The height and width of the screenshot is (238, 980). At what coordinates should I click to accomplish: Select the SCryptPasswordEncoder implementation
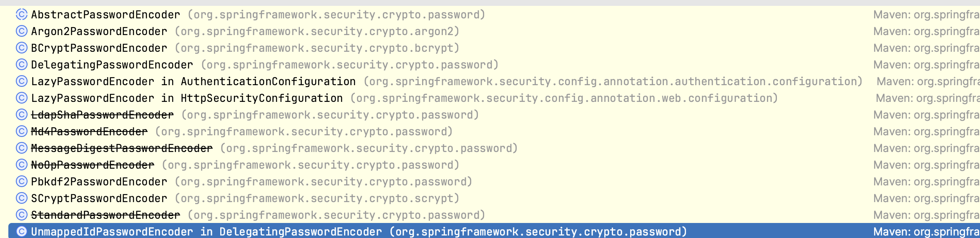coord(494,198)
